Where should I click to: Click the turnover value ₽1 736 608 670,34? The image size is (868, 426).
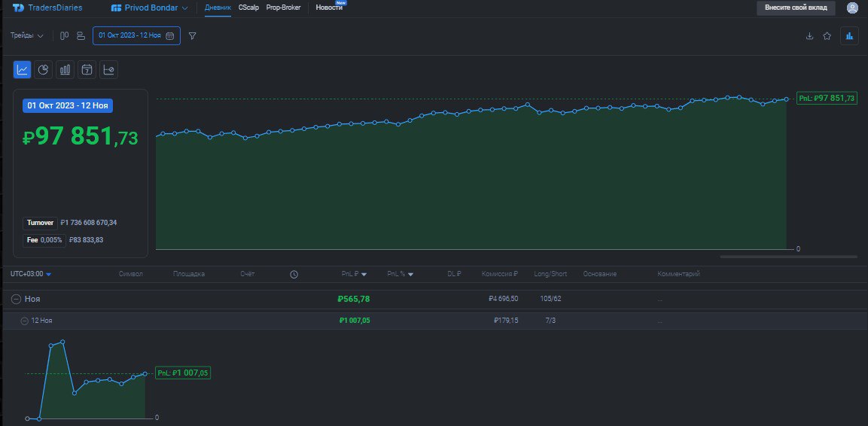pos(89,223)
